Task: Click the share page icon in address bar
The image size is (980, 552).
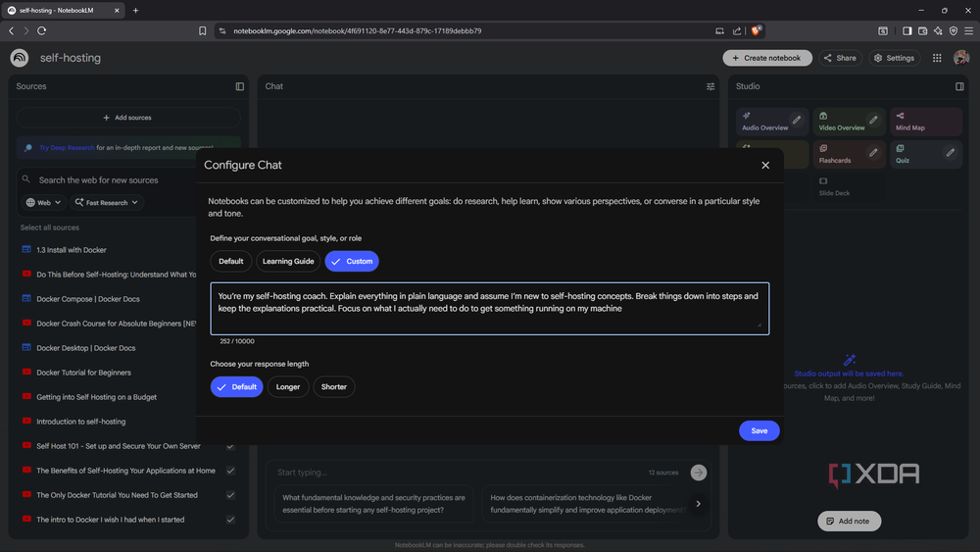Action: coord(737,30)
